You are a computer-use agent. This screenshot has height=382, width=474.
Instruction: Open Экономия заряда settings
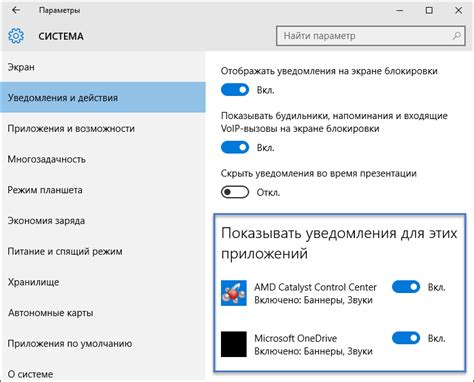pyautogui.click(x=103, y=221)
